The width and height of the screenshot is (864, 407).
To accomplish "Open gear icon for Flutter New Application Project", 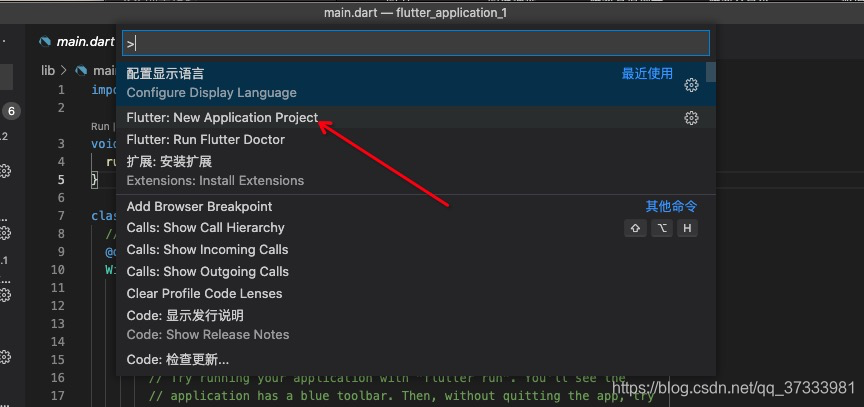I will click(x=691, y=118).
